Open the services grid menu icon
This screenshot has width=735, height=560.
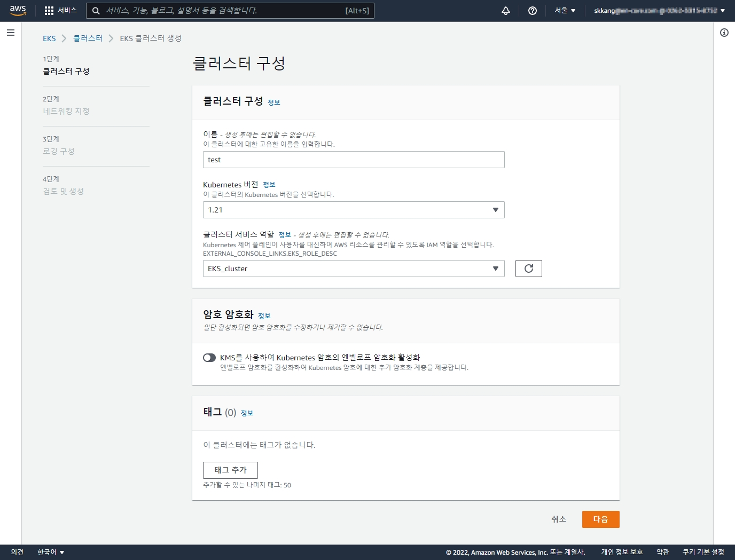point(49,11)
